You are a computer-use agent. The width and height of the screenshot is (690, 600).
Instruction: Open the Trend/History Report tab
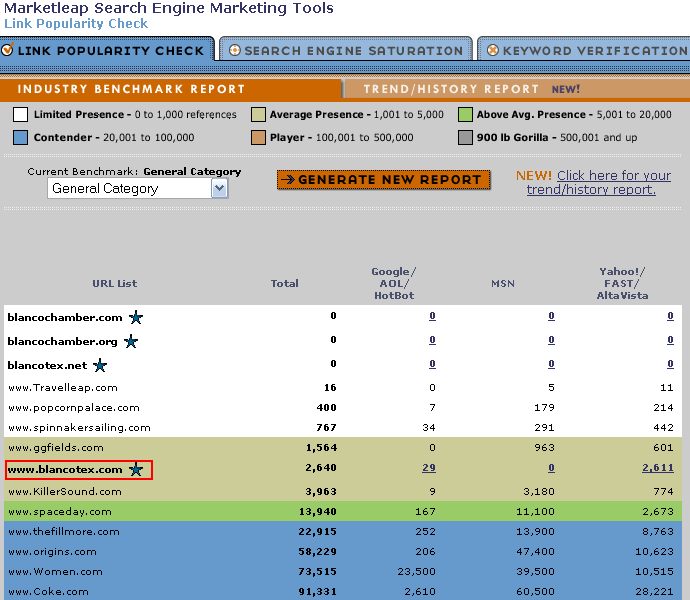[516, 89]
